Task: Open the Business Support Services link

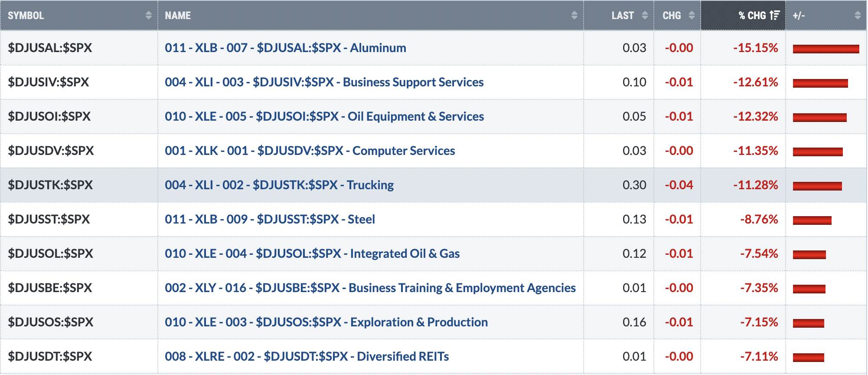Action: tap(324, 82)
